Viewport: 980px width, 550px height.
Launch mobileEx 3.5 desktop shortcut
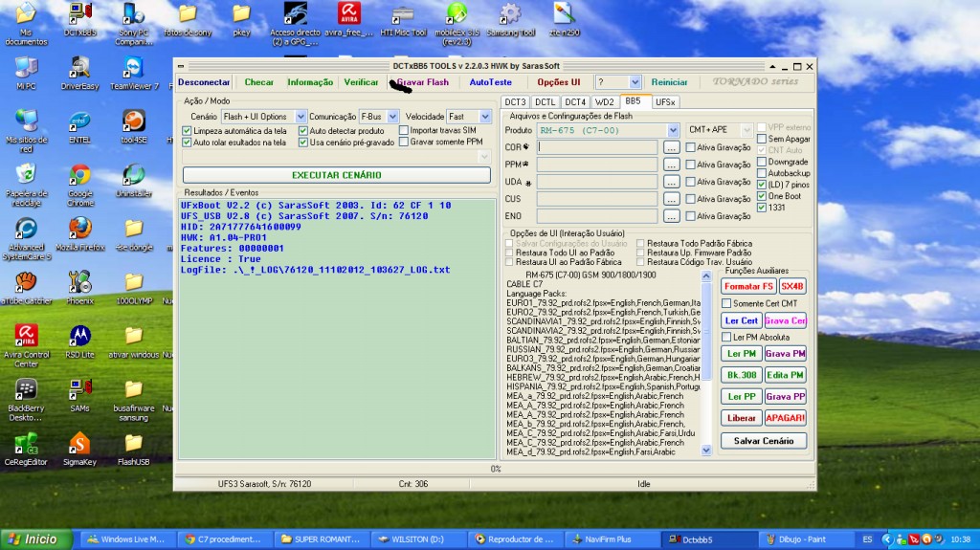457,23
